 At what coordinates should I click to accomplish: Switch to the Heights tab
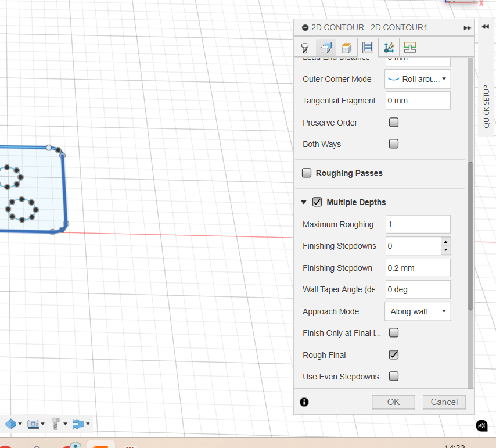347,48
